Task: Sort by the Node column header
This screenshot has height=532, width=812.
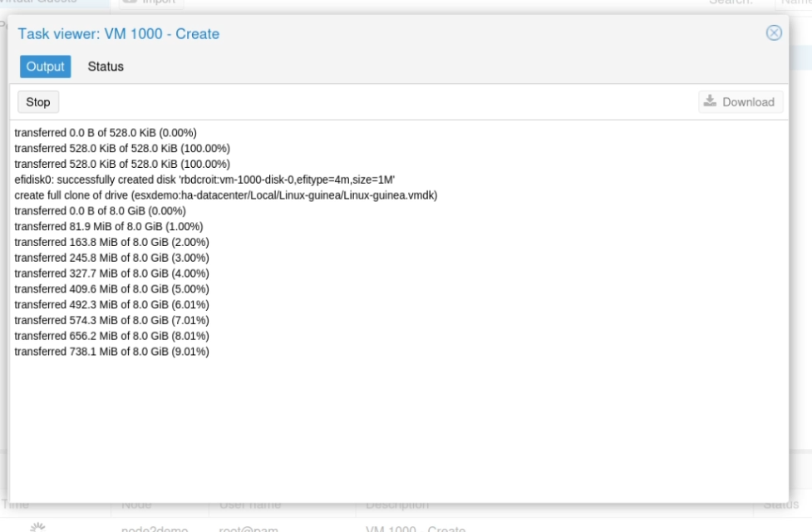Action: tap(136, 505)
